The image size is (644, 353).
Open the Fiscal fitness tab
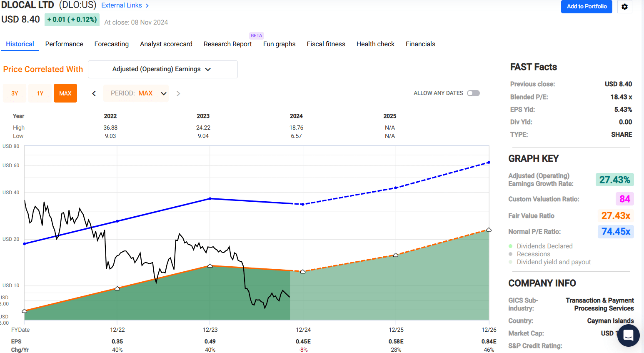coord(326,44)
